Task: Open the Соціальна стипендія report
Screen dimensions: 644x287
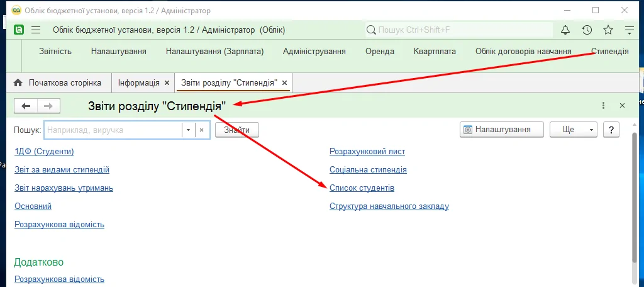Action: [x=368, y=169]
